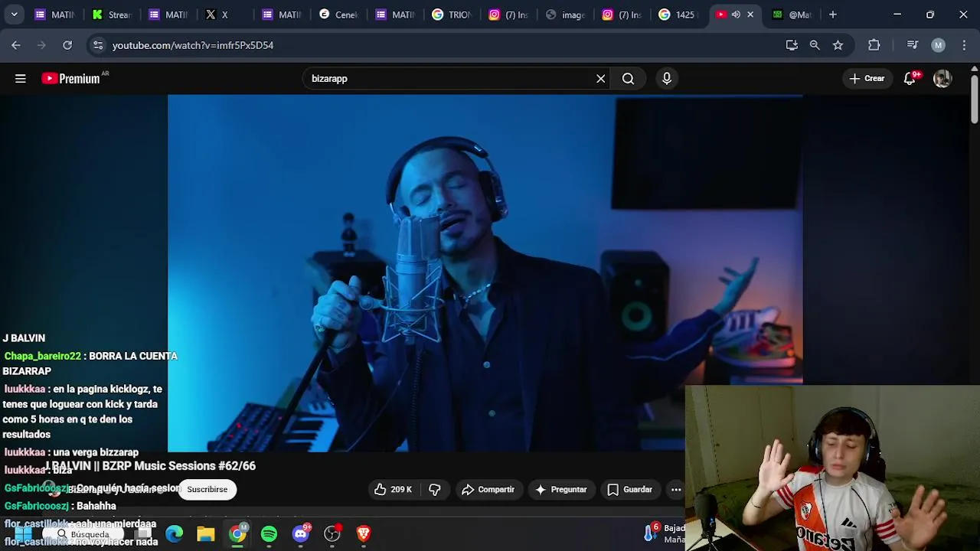Click the J Balvin video player

[x=485, y=273]
